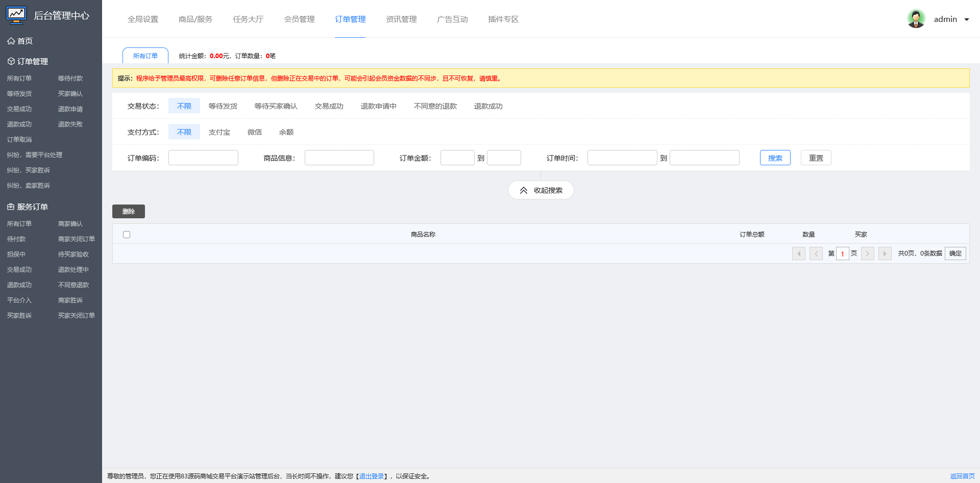Image resolution: width=980 pixels, height=483 pixels.
Task: Focus the minimum 订单金额 input field
Action: click(x=457, y=158)
